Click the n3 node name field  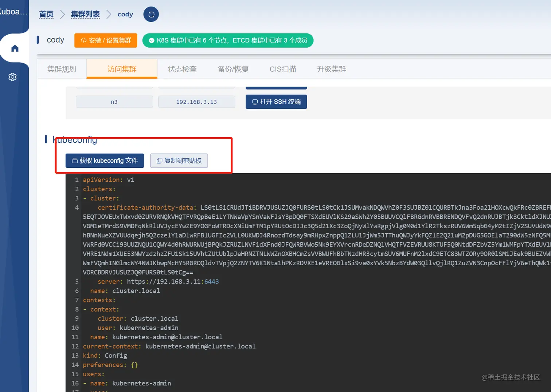(114, 102)
